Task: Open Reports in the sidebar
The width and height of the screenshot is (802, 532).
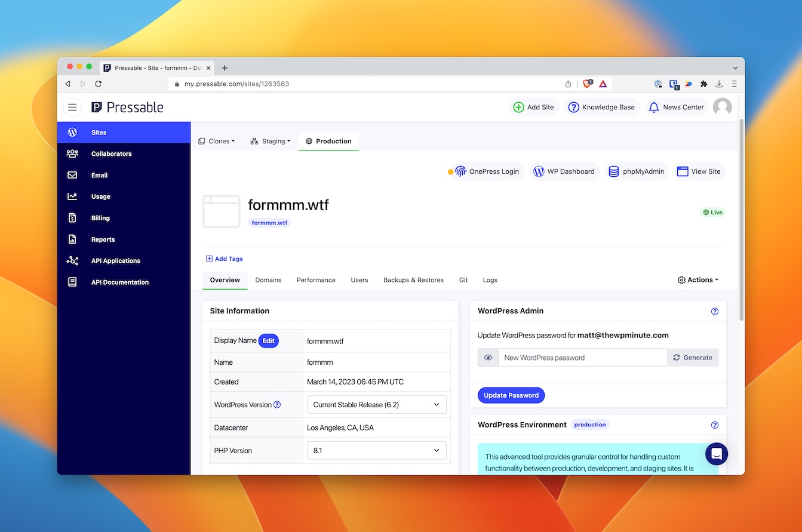Action: (124, 239)
